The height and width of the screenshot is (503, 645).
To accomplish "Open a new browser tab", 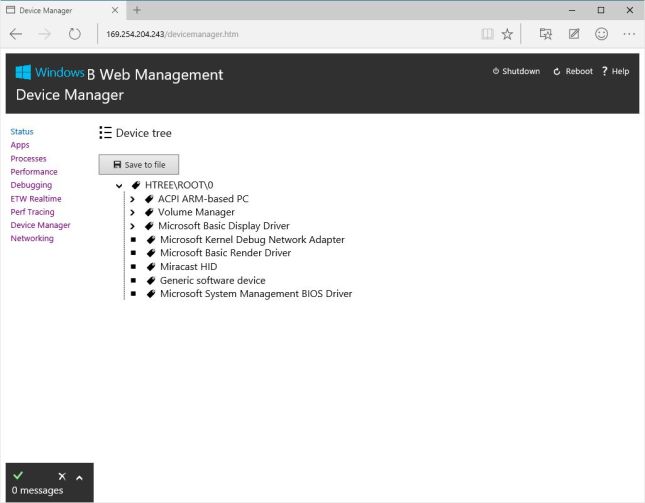I will tap(136, 10).
